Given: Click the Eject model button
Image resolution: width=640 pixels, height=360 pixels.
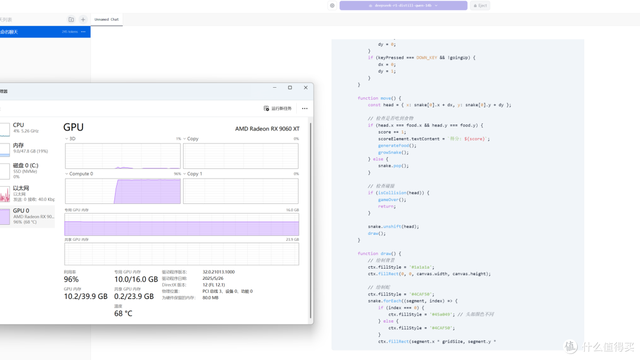Looking at the screenshot, I should click(x=480, y=6).
